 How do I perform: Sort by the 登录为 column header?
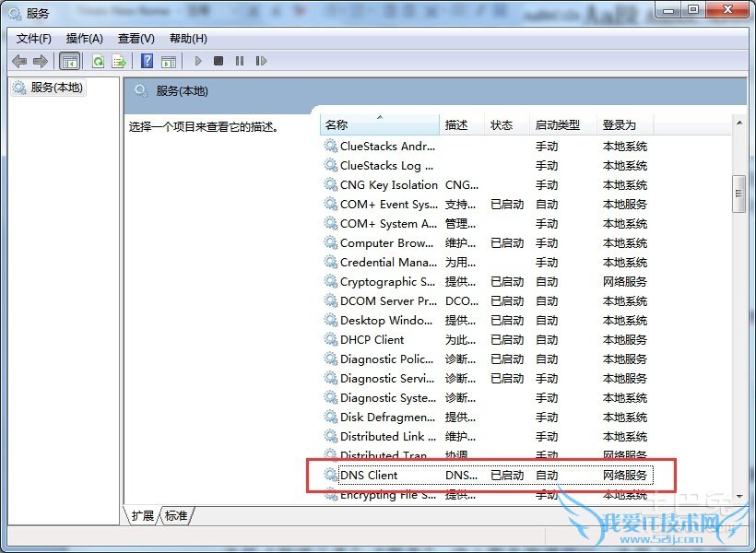[x=625, y=124]
